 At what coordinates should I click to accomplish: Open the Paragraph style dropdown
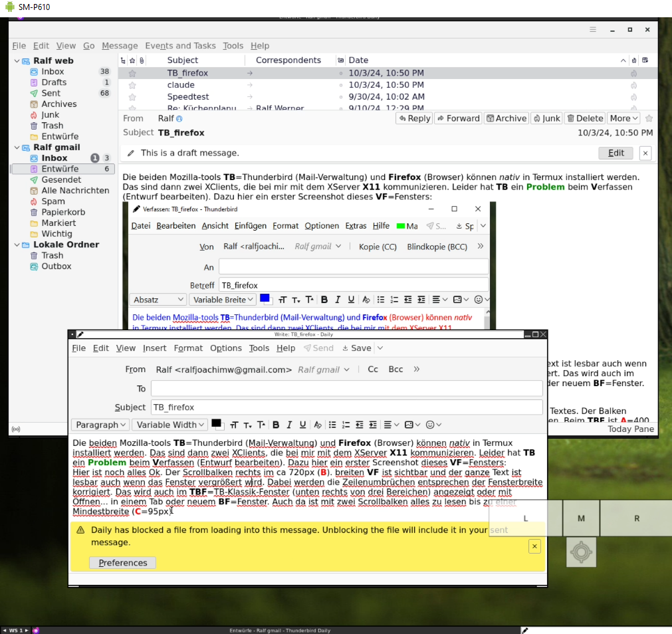pos(100,425)
